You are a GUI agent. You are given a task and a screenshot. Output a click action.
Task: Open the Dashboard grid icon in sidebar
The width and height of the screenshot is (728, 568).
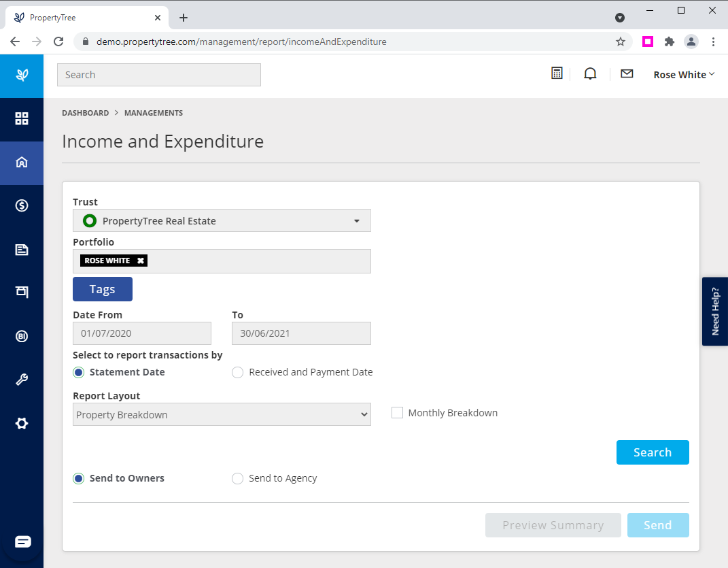pos(22,118)
